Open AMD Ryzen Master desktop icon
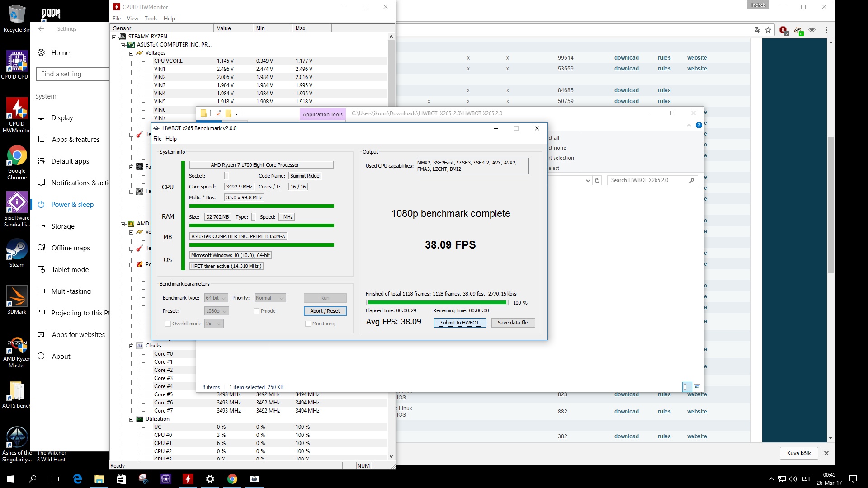868x488 pixels. [x=16, y=352]
